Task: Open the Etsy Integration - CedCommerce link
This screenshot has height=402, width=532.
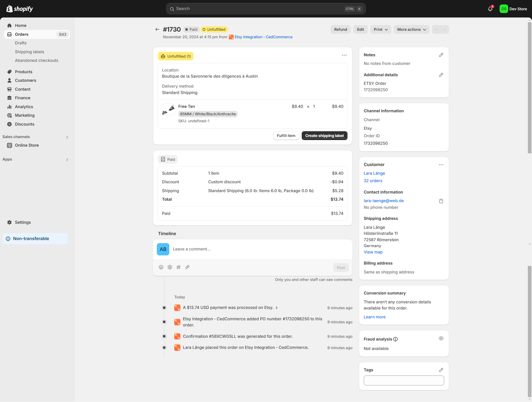Action: (264, 37)
